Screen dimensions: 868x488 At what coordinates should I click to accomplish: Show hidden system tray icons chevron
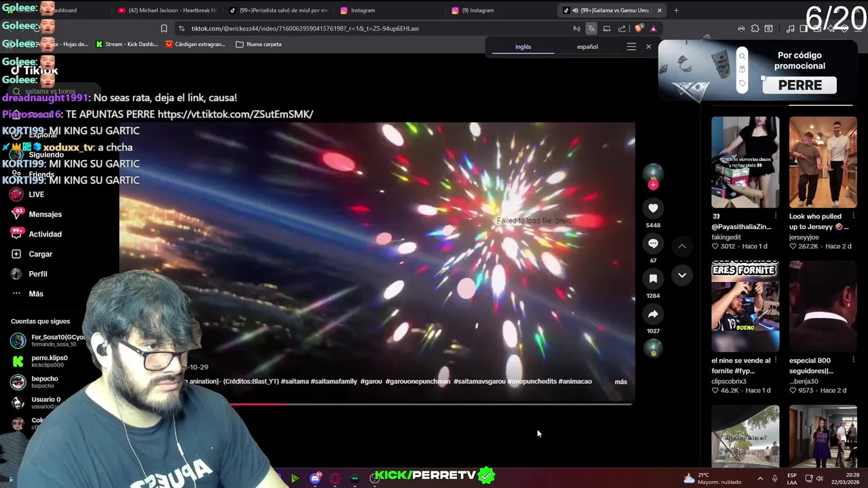click(x=759, y=479)
